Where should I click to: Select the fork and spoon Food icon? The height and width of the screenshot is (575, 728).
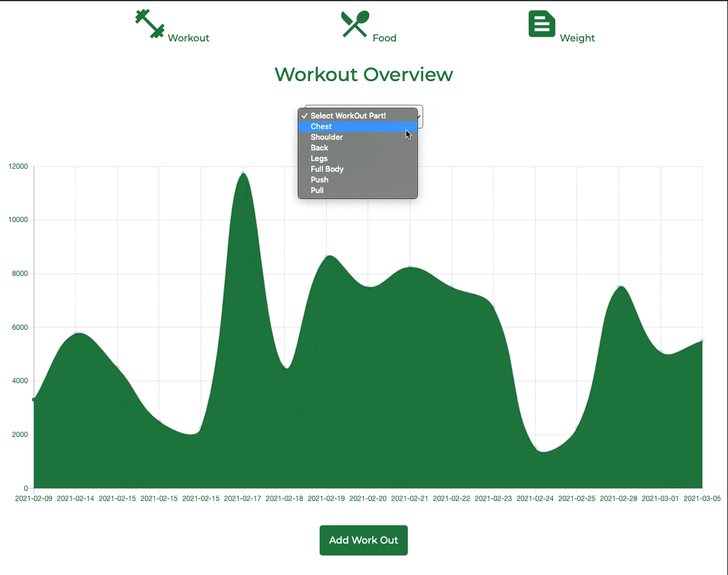[x=353, y=23]
